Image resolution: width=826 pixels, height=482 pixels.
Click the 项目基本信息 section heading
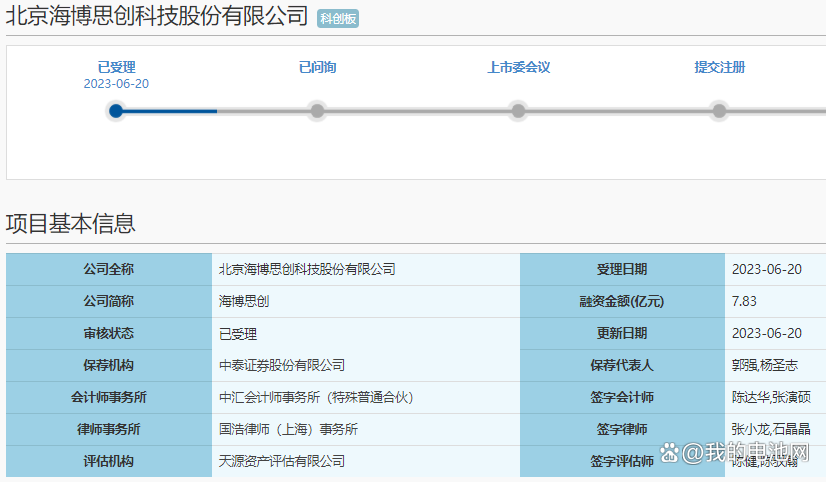(71, 223)
